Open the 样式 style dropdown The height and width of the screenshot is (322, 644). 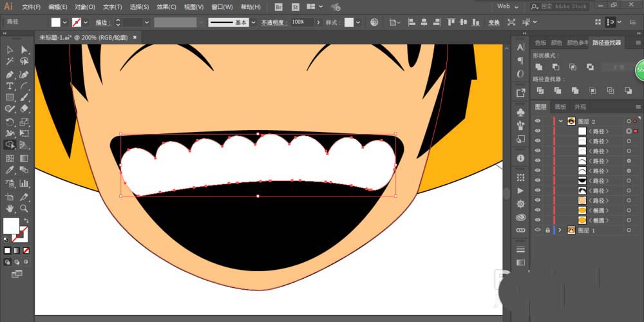[357, 22]
